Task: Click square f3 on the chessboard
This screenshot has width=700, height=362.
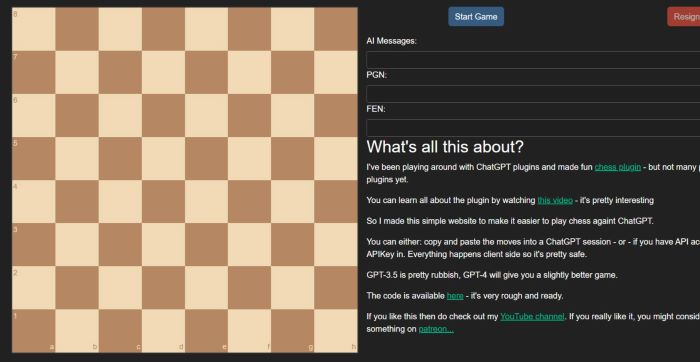Action: point(250,245)
